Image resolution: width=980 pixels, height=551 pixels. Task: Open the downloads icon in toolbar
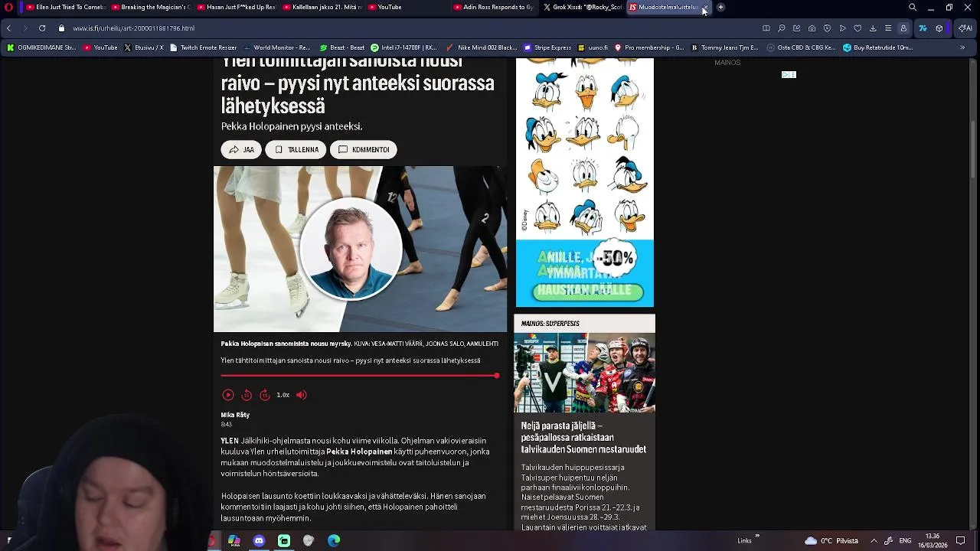tap(873, 28)
